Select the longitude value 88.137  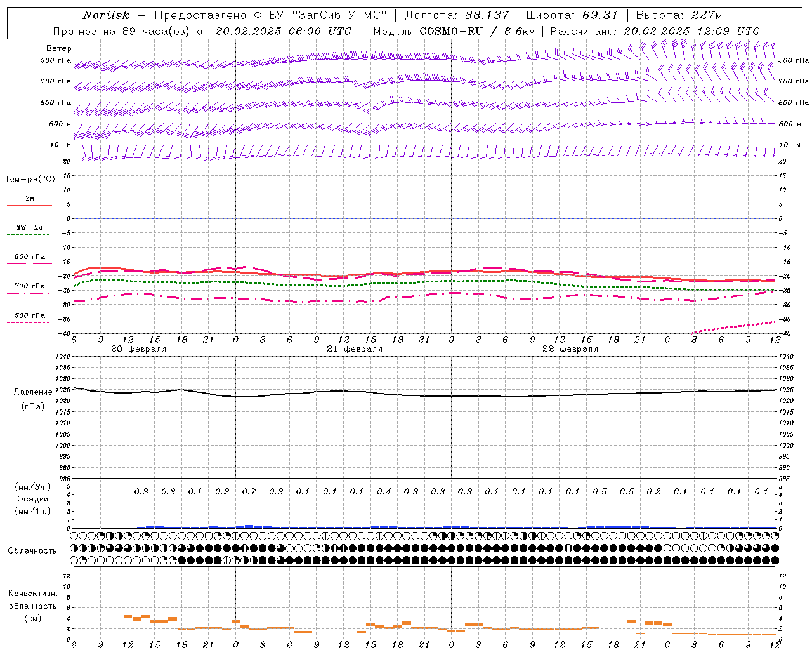[488, 15]
